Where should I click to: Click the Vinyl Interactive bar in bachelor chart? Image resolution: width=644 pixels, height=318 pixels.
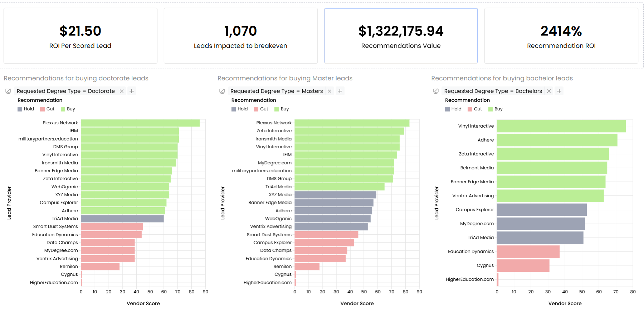pyautogui.click(x=561, y=126)
